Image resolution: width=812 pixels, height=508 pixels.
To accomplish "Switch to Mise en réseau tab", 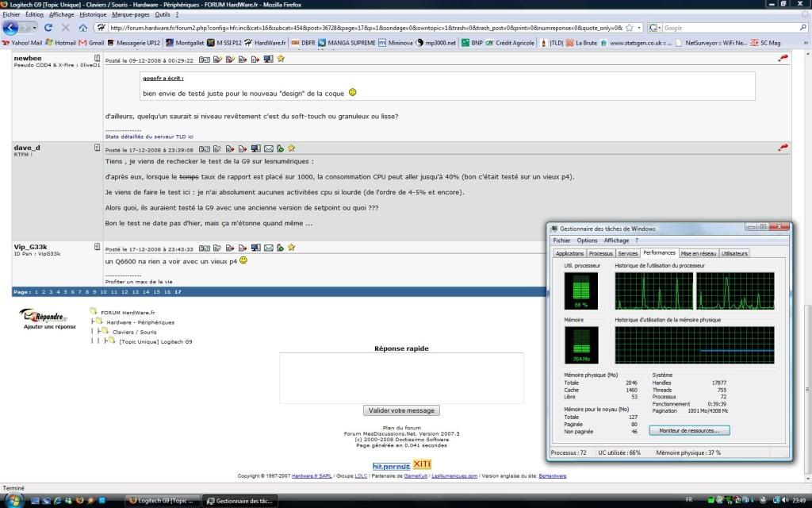I will click(x=698, y=253).
